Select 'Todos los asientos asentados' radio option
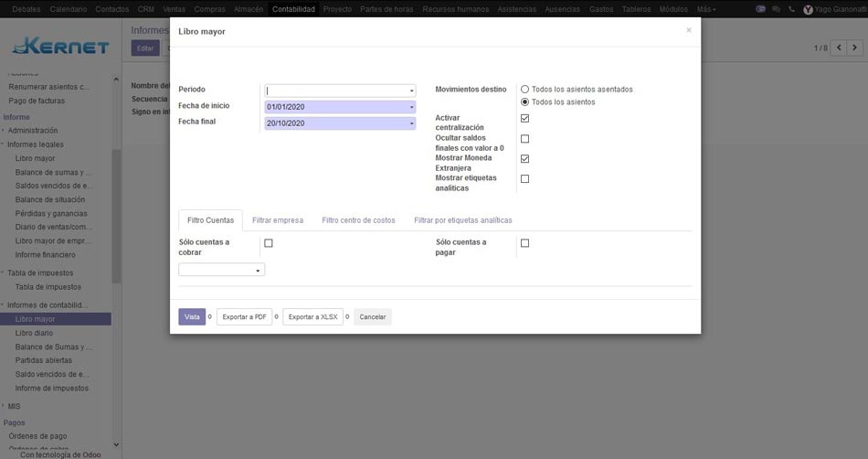Image resolution: width=868 pixels, height=459 pixels. click(524, 90)
